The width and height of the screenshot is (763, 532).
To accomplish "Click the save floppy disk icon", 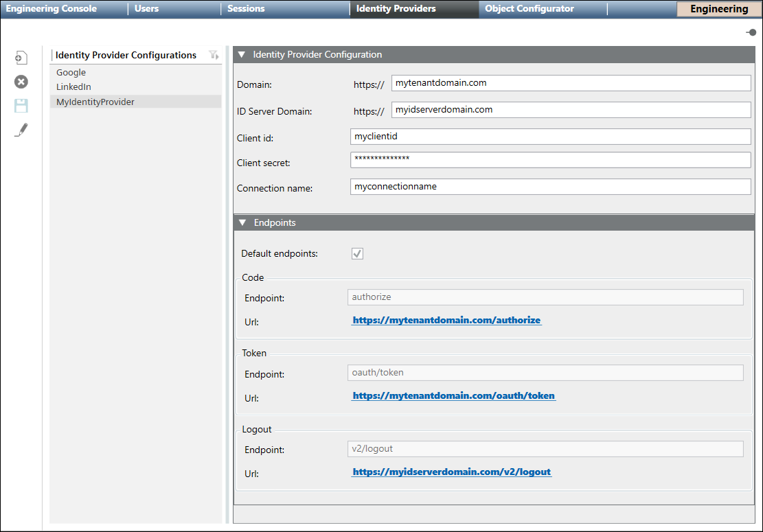I will point(21,106).
